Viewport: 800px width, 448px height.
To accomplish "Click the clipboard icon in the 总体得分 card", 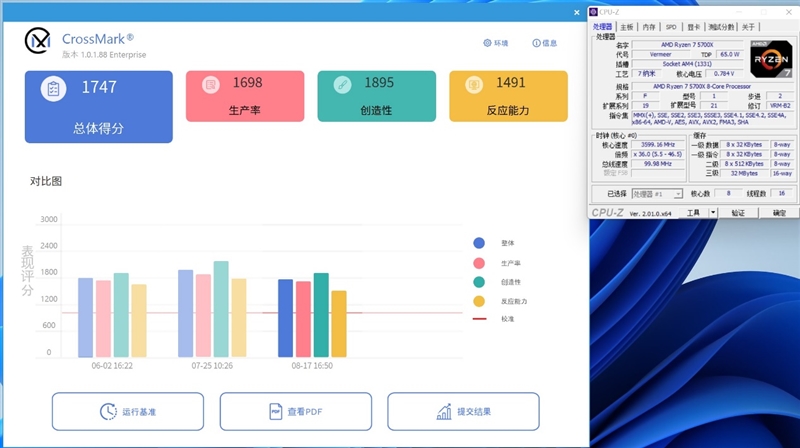I will 54,89.
